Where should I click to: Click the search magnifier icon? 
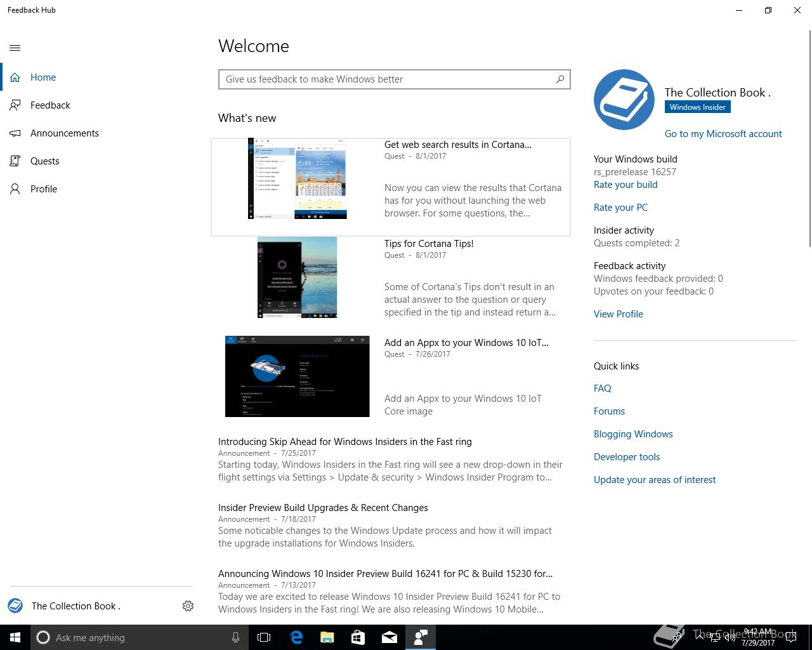(x=560, y=79)
